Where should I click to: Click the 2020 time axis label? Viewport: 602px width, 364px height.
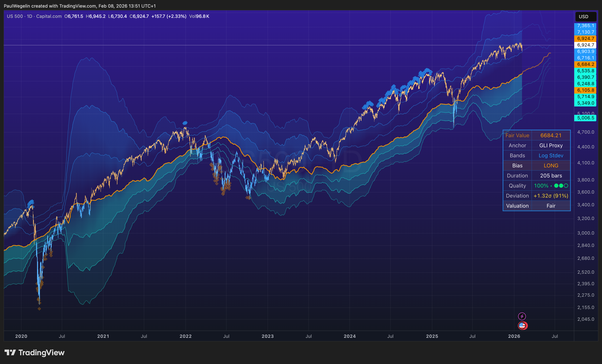click(x=21, y=336)
